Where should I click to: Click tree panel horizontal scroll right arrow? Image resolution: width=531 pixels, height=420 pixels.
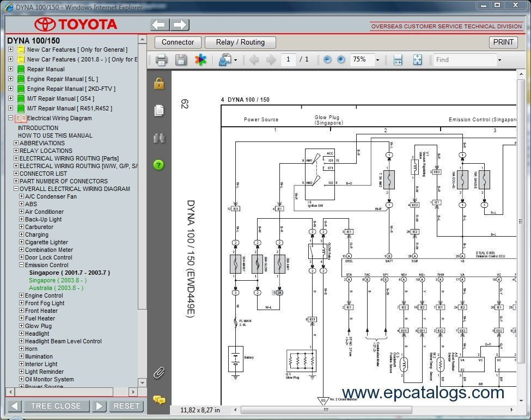coord(133,392)
